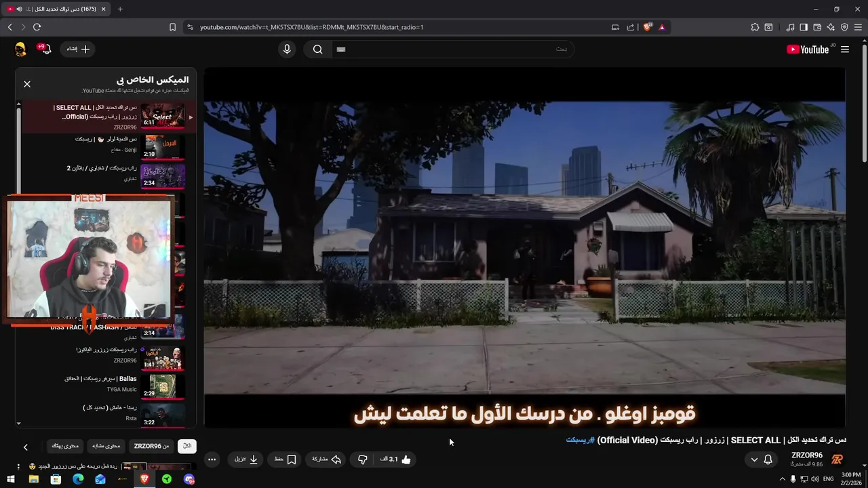Show hidden system tray icons chevron
868x488 pixels.
[782, 479]
